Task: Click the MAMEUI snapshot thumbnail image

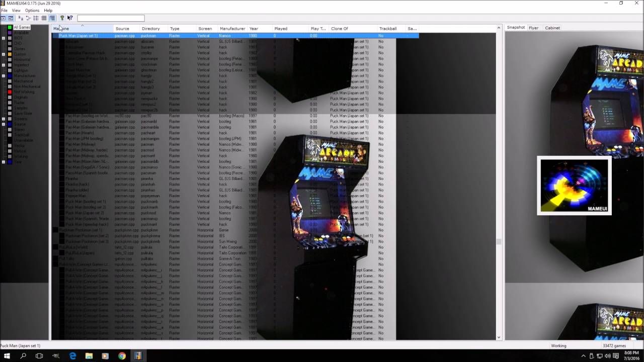Action: click(x=574, y=185)
